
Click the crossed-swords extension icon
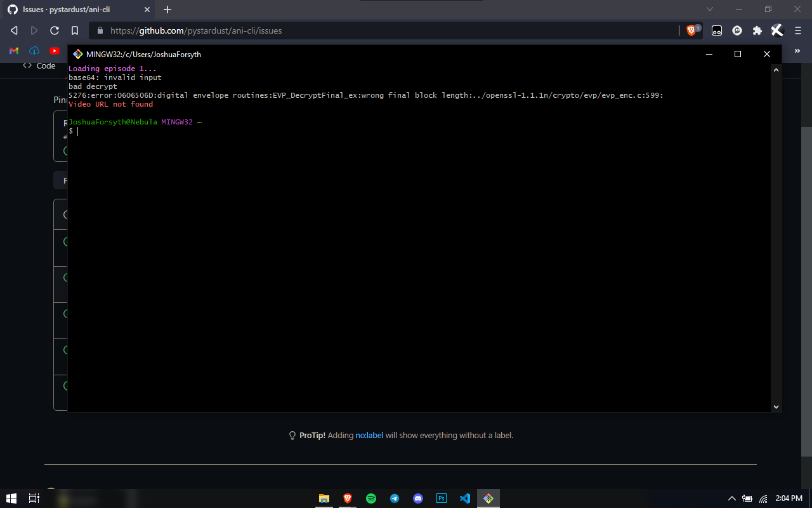pyautogui.click(x=777, y=30)
